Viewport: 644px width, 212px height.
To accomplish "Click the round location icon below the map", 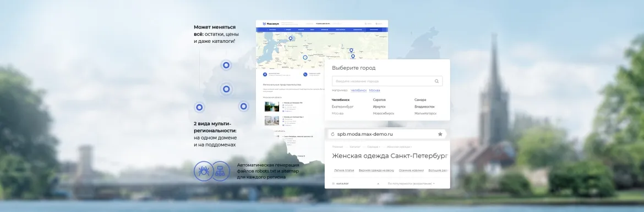I will (x=265, y=74).
